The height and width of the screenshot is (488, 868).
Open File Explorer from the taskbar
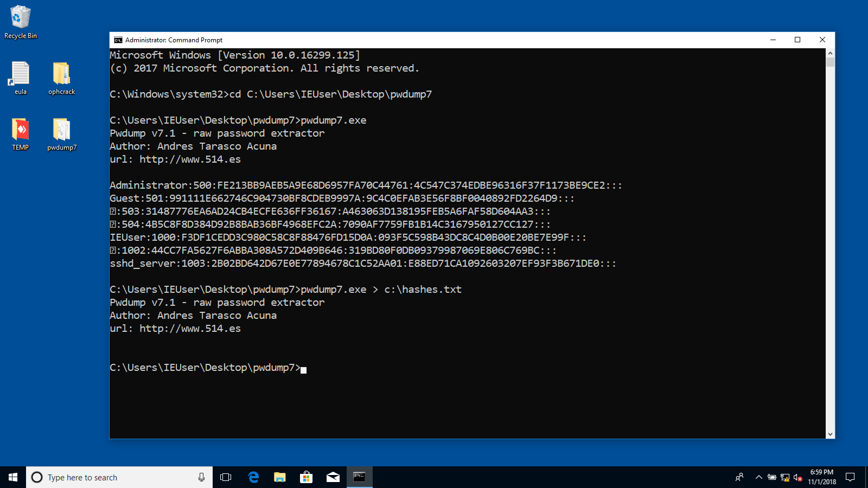coord(279,477)
